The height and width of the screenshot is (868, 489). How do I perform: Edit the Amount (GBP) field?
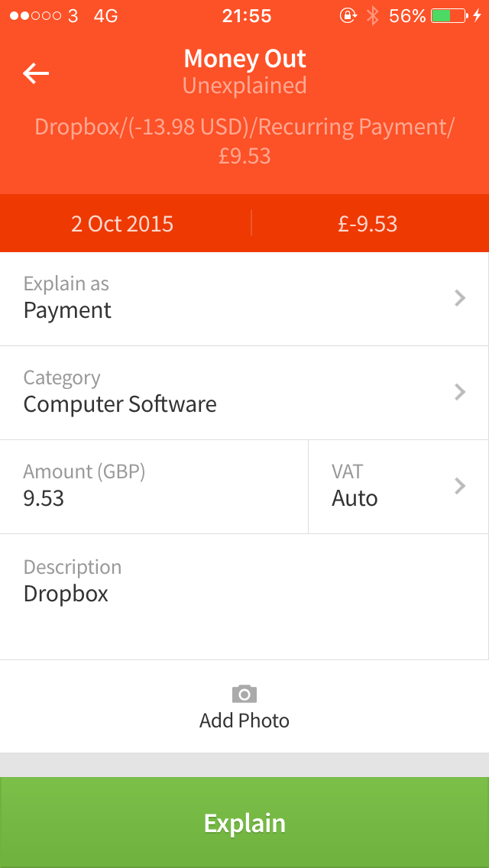[153, 487]
